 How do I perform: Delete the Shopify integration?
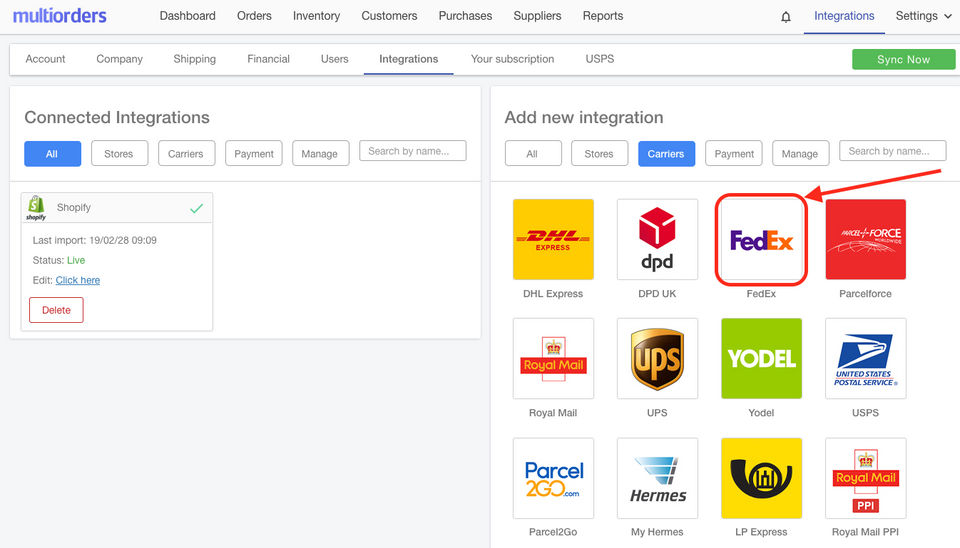coord(56,310)
